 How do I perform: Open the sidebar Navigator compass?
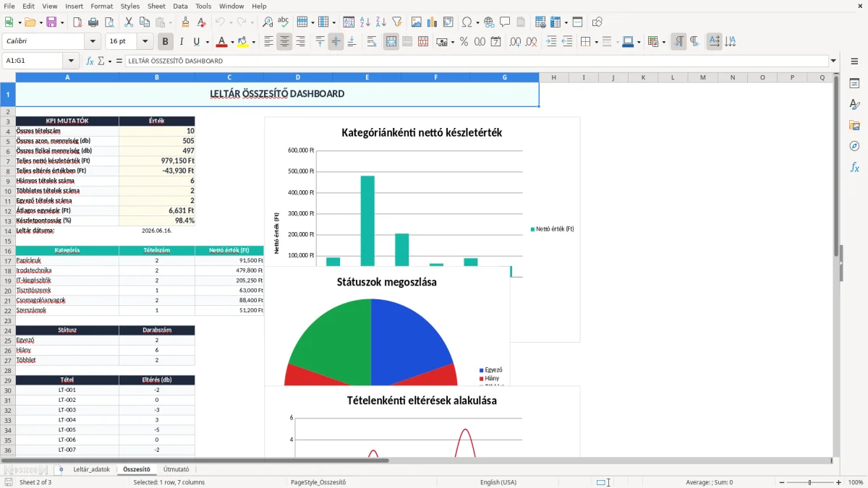coord(854,147)
